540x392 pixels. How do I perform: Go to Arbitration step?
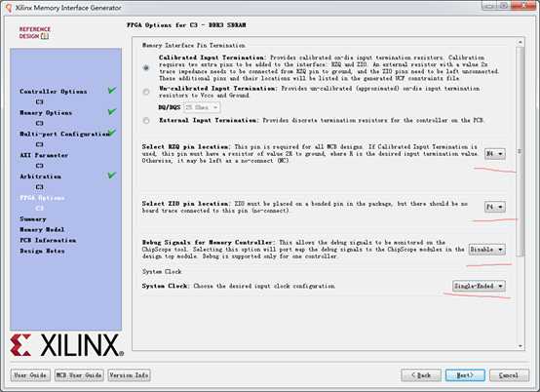coord(40,176)
